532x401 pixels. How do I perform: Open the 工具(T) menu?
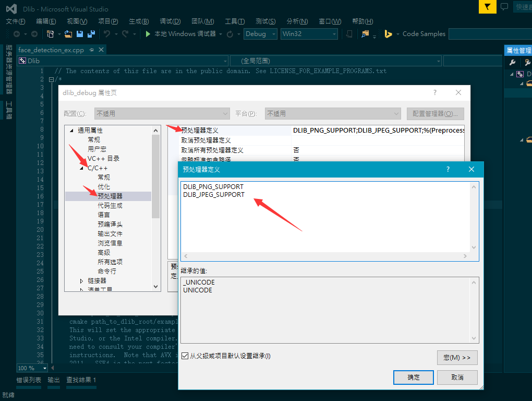tap(235, 21)
